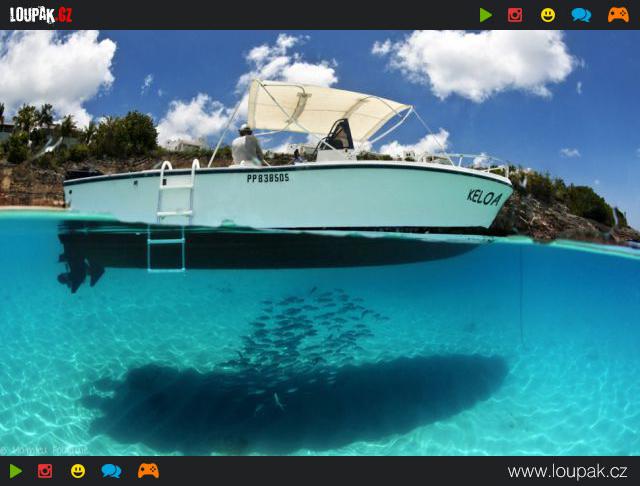
Task: Open the blue chat bubbles icon in the top bar
Action: pyautogui.click(x=581, y=15)
